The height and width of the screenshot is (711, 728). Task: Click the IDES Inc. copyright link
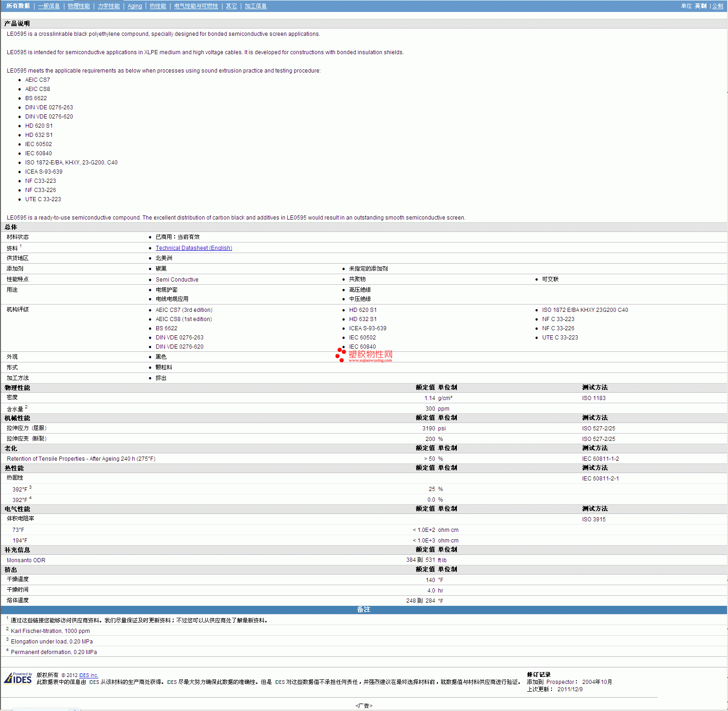pos(89,675)
